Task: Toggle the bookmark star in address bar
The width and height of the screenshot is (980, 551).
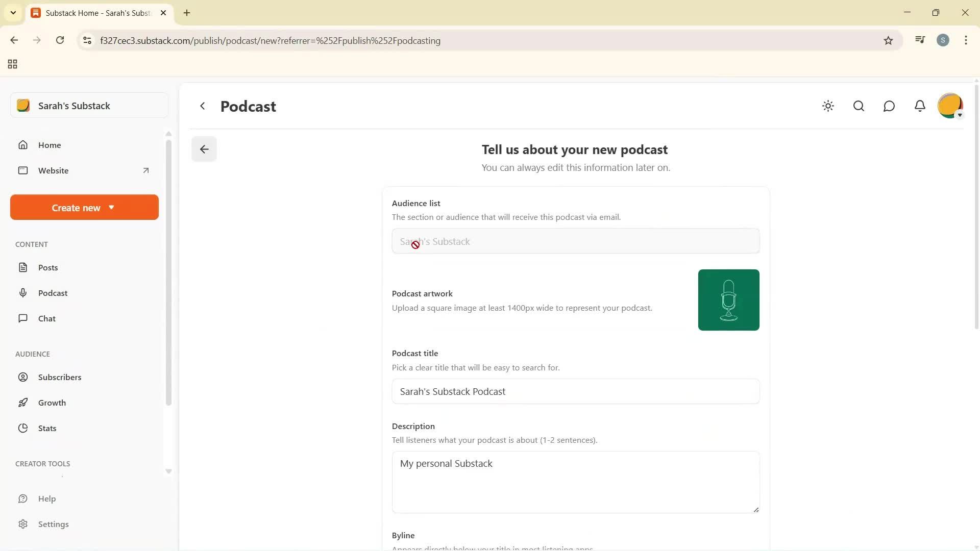Action: 888,40
